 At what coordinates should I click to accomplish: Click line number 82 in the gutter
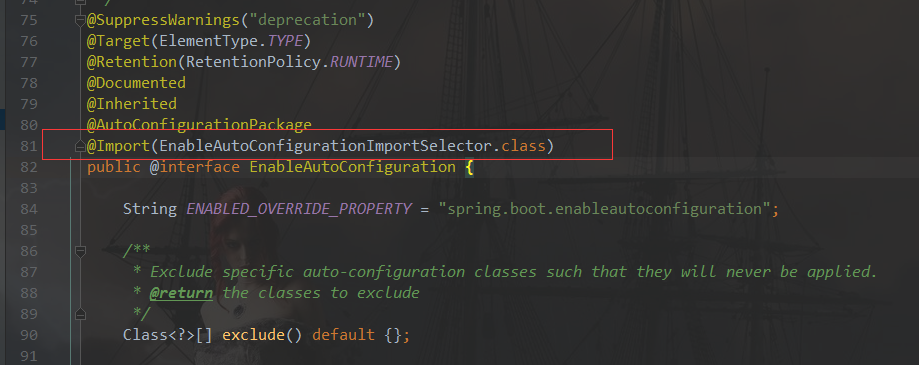(29, 167)
